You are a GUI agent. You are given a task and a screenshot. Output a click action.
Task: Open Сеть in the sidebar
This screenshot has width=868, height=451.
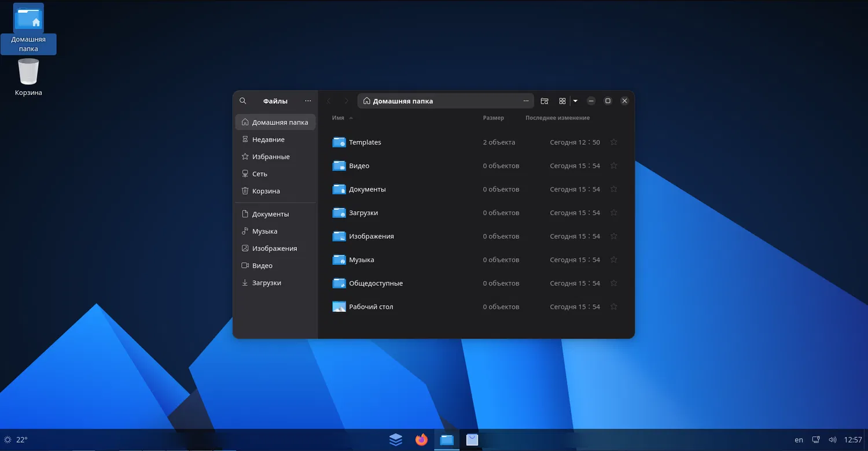click(259, 174)
